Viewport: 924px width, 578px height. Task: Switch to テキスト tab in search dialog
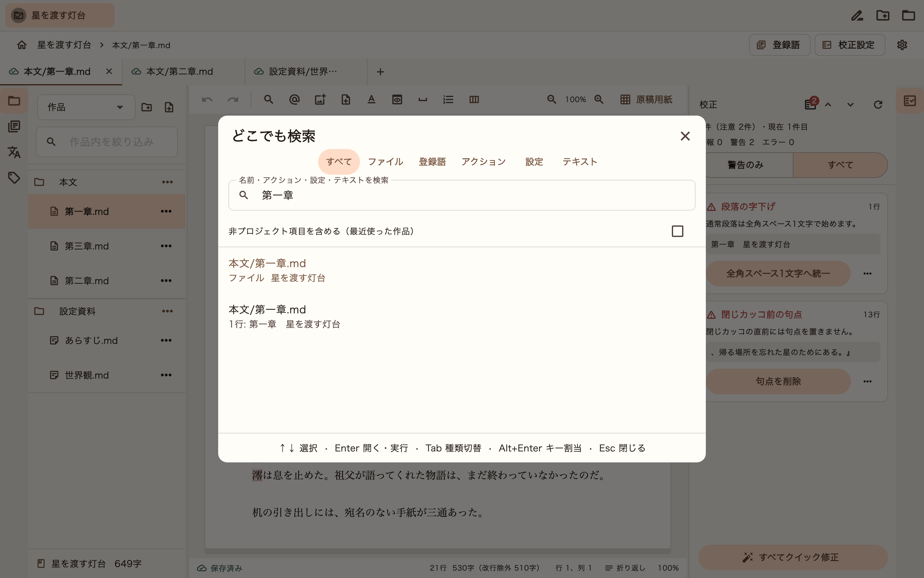(x=580, y=162)
